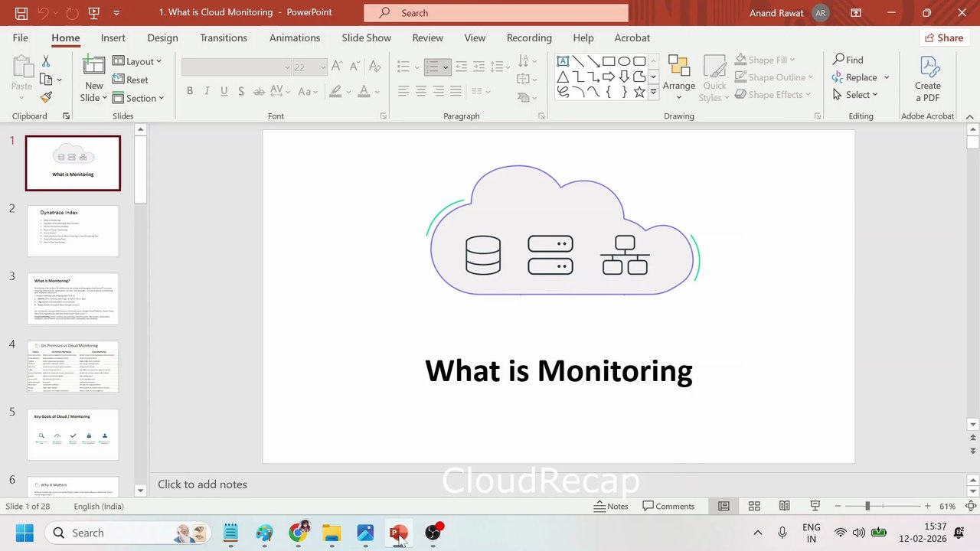980x551 pixels.
Task: Switch to the Slide Show tab
Action: (x=367, y=37)
